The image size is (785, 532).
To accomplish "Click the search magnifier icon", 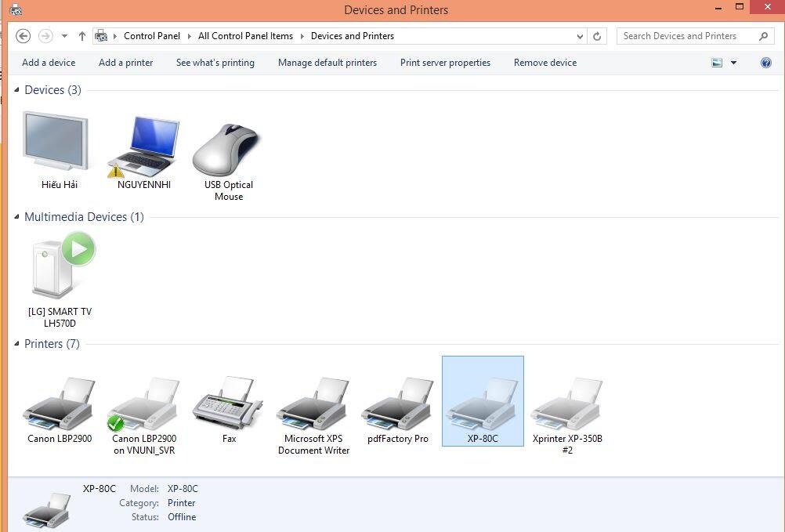I will [x=764, y=36].
